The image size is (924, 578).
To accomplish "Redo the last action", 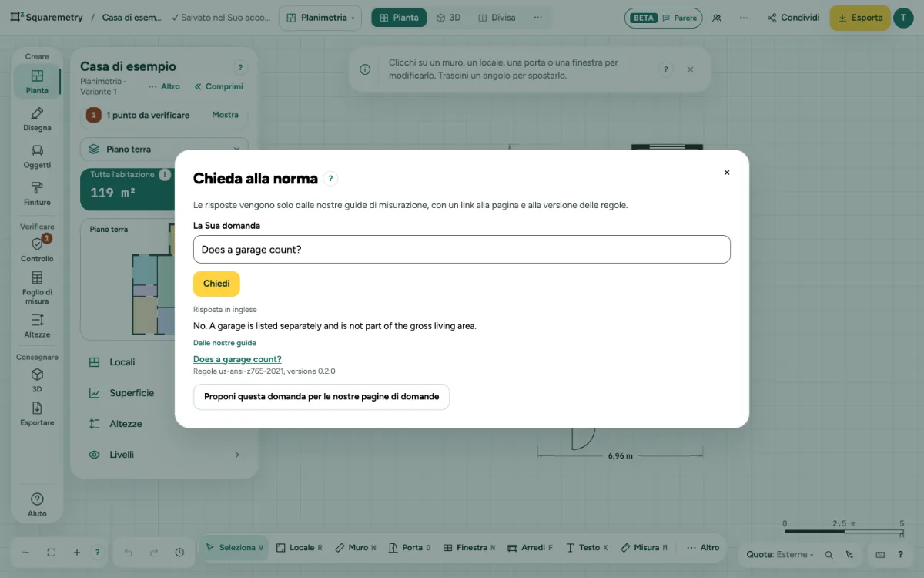I will (x=153, y=553).
